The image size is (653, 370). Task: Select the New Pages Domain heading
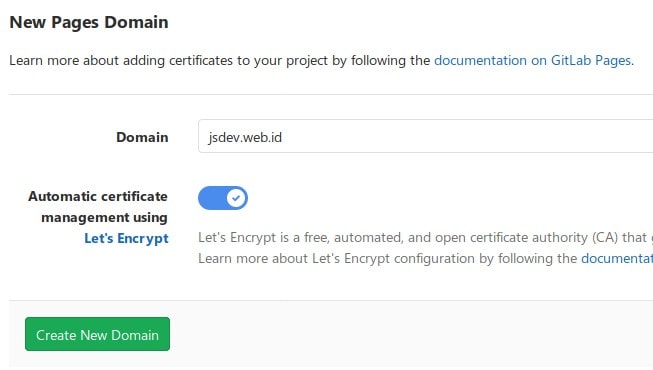coord(89,22)
